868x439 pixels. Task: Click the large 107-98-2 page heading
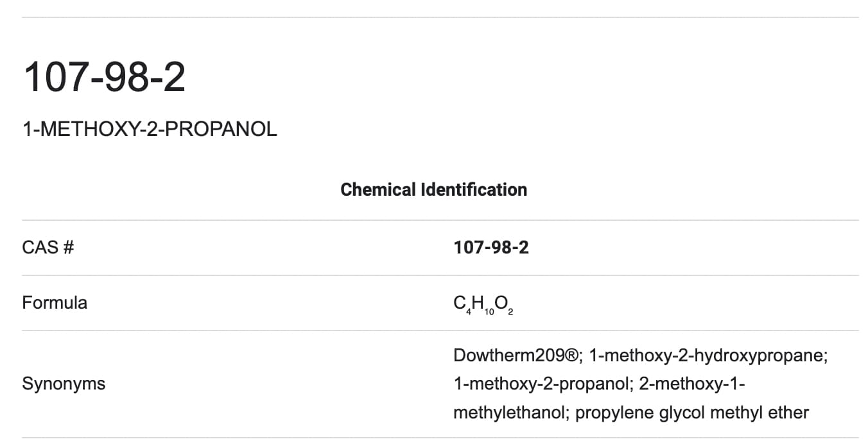click(x=104, y=78)
